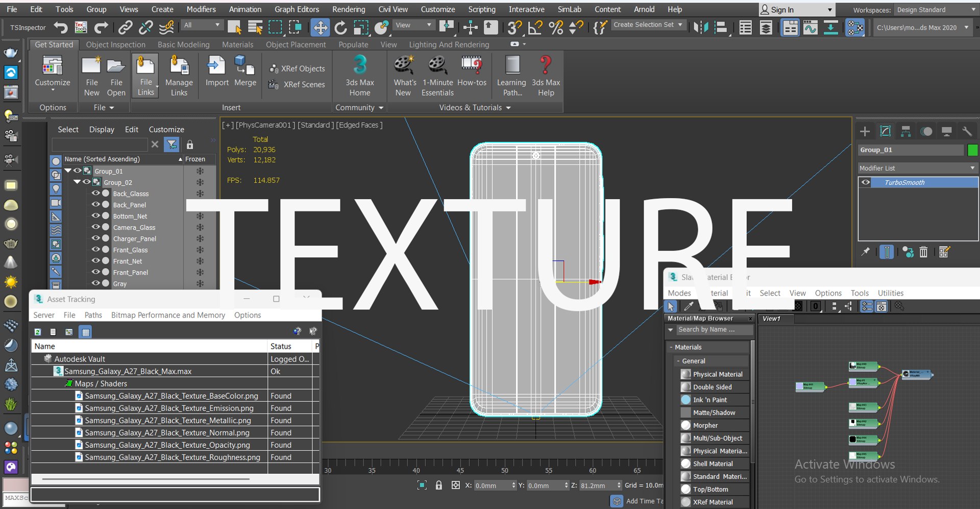Click the TSInspector button

pos(28,28)
